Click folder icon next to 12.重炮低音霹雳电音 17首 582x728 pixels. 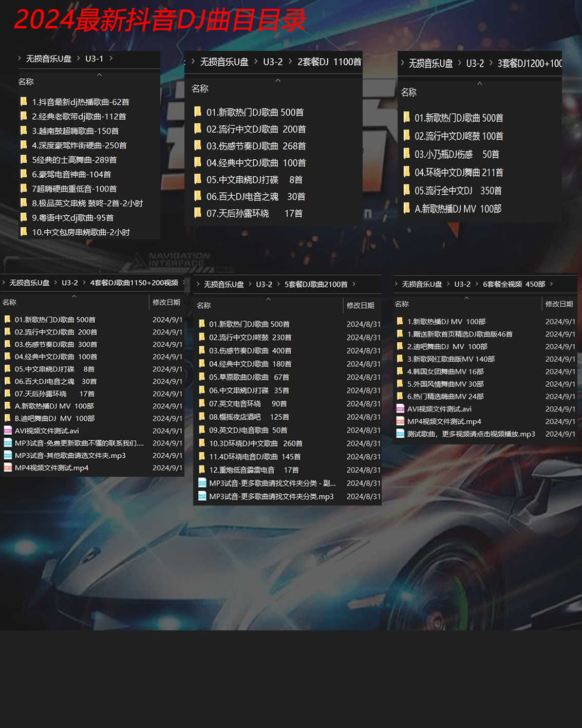pos(202,470)
